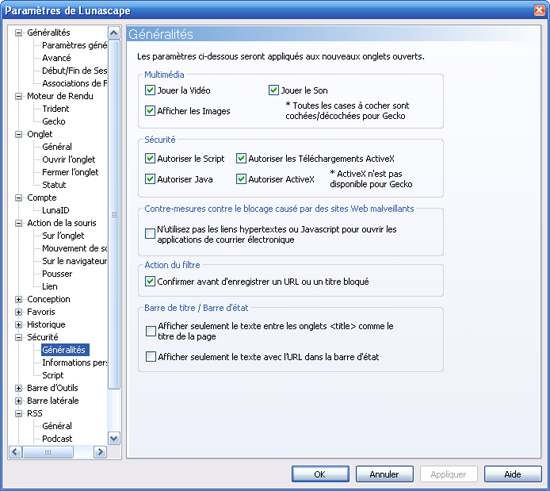Select the Conception category label

48,299
